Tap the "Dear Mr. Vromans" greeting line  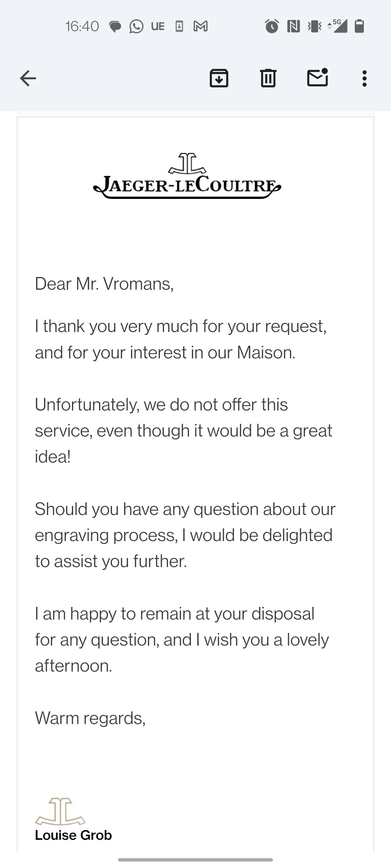pos(104,284)
